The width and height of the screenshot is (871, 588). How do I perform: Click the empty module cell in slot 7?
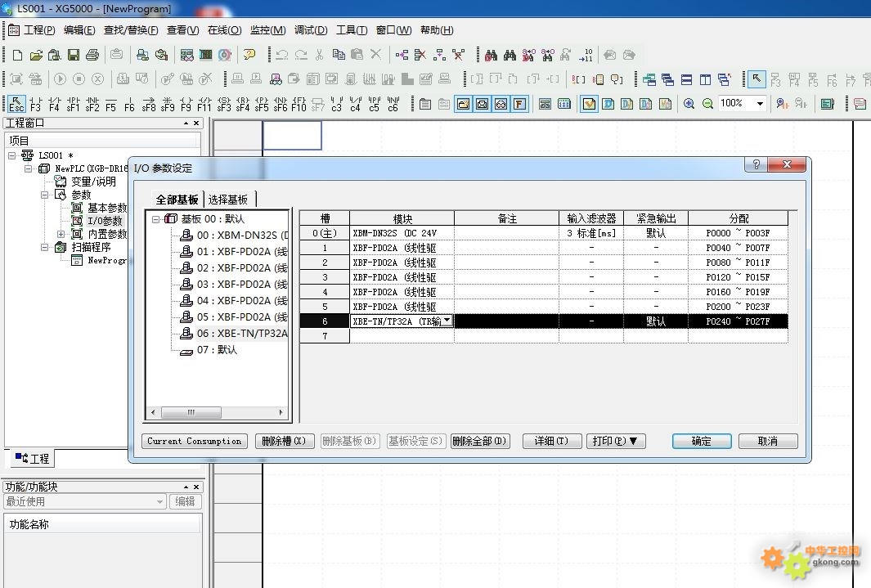click(402, 335)
